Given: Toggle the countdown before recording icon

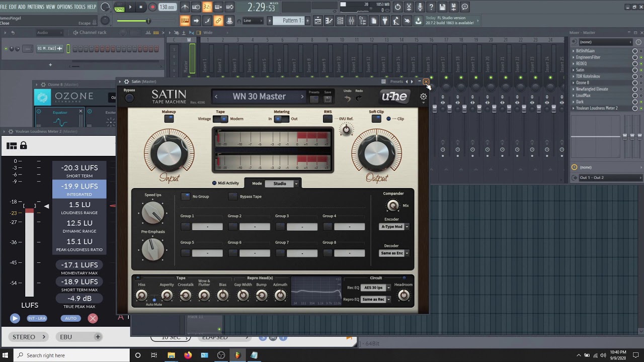Looking at the screenshot, I should coord(207,7).
